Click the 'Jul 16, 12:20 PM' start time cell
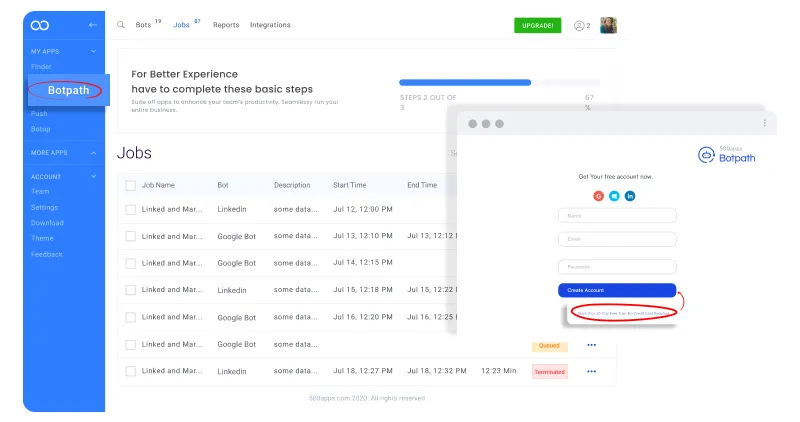The image size is (800, 422). [363, 317]
